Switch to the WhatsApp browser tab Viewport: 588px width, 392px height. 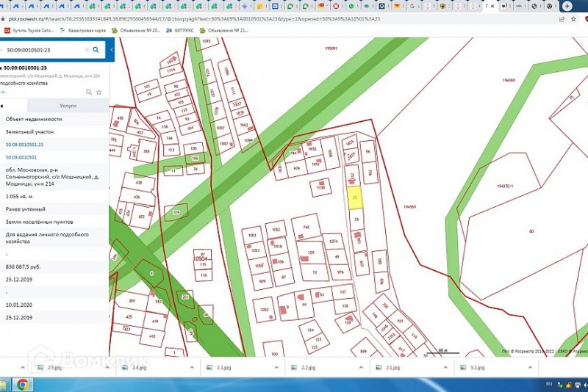(351, 6)
